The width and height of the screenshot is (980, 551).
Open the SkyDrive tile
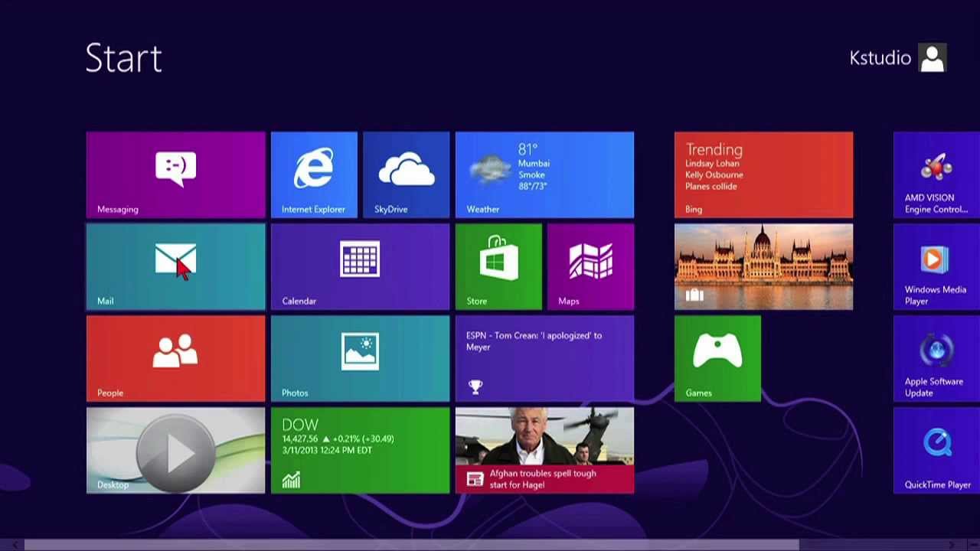click(x=406, y=174)
